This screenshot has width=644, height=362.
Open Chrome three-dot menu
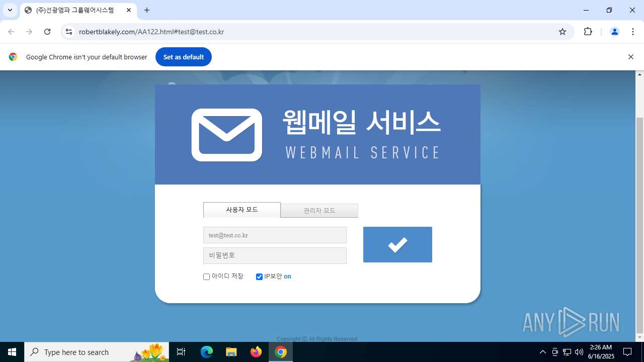633,32
